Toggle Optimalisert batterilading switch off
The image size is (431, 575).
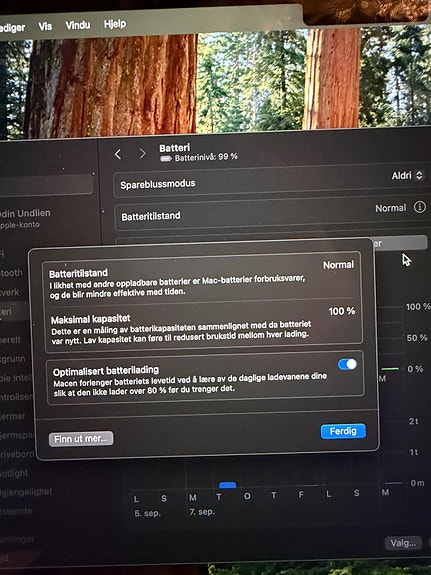[x=347, y=364]
